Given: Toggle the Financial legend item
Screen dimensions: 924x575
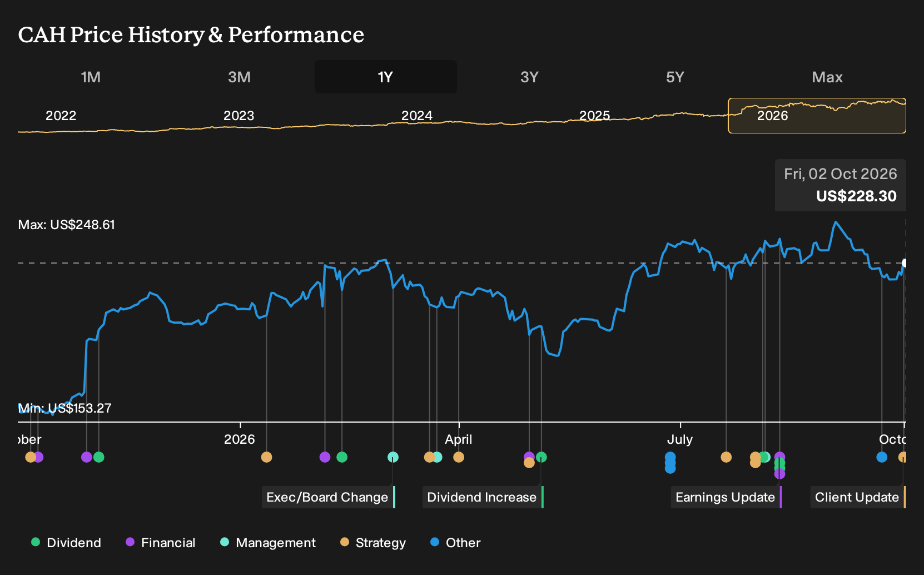Looking at the screenshot, I should coord(161,543).
